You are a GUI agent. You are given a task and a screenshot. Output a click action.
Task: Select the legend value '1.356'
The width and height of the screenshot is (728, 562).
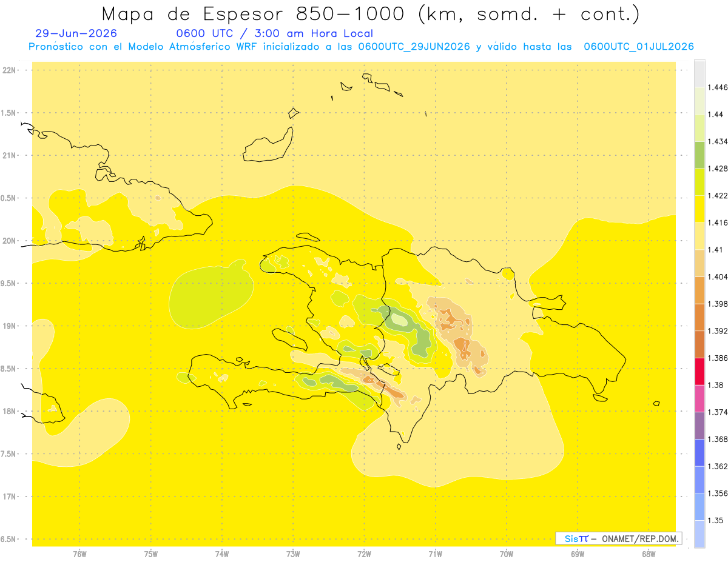click(x=717, y=493)
